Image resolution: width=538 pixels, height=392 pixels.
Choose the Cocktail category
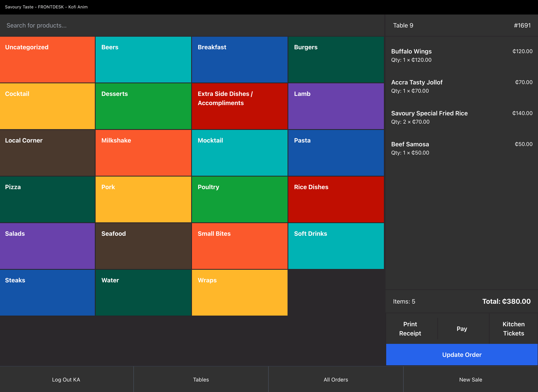pos(47,106)
